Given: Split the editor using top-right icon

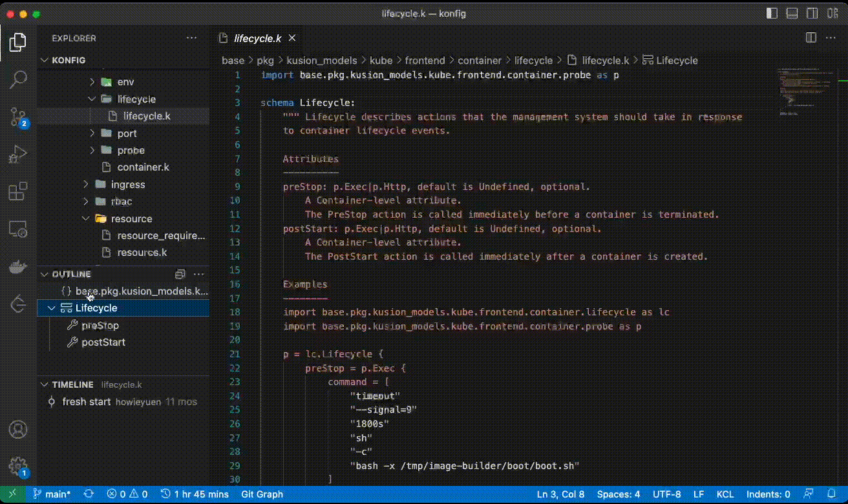Looking at the screenshot, I should 811,37.
